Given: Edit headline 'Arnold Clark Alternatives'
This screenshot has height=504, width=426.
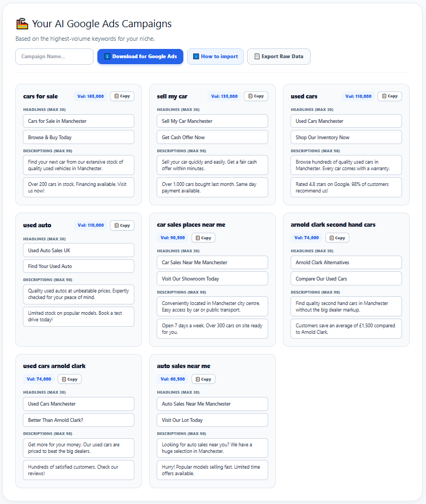Looking at the screenshot, I should [x=346, y=263].
